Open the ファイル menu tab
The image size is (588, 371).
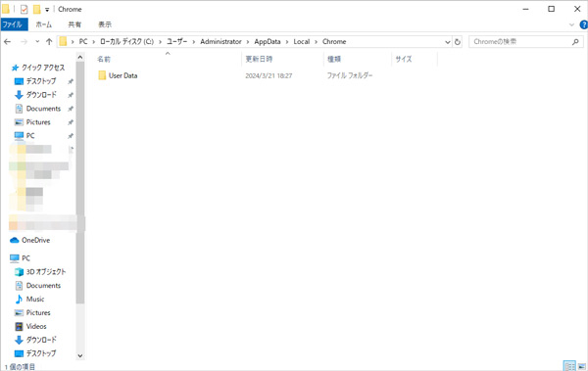click(x=14, y=24)
